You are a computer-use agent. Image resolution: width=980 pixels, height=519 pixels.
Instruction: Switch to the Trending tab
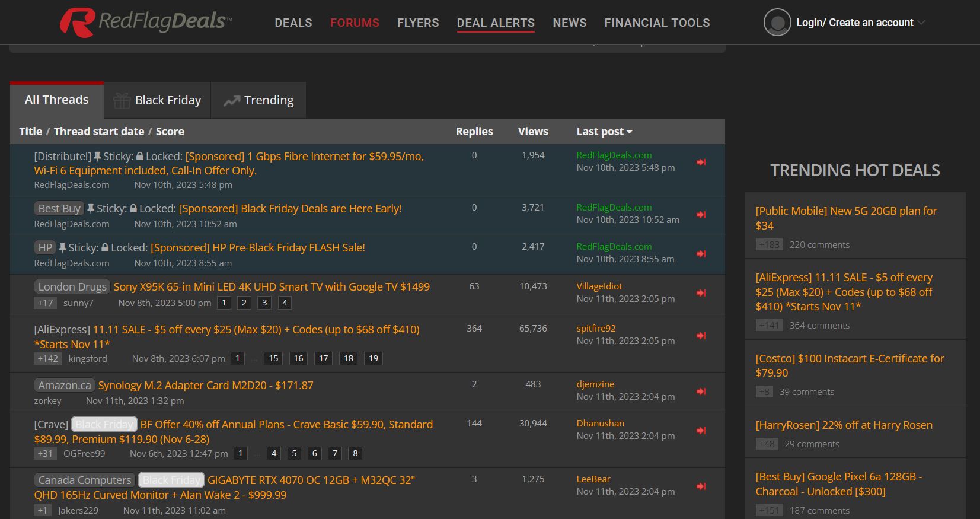(x=258, y=100)
